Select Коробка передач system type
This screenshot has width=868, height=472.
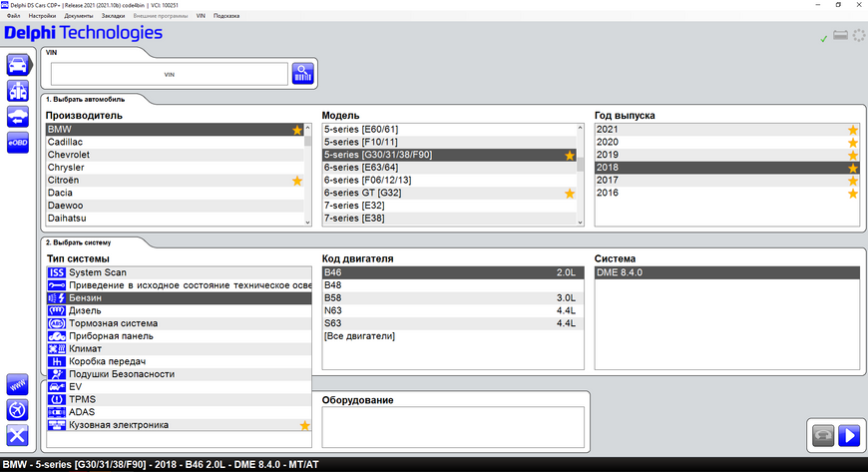coord(179,362)
